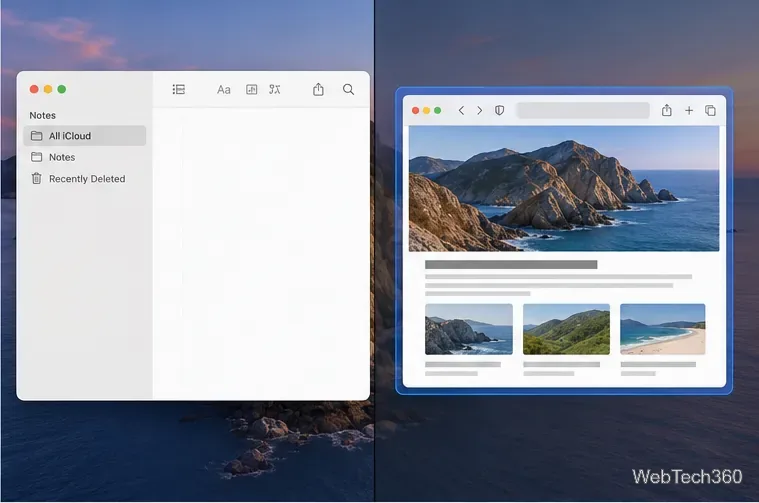
Task: Open the rocky cliffs thumbnail in Safari
Action: [469, 329]
